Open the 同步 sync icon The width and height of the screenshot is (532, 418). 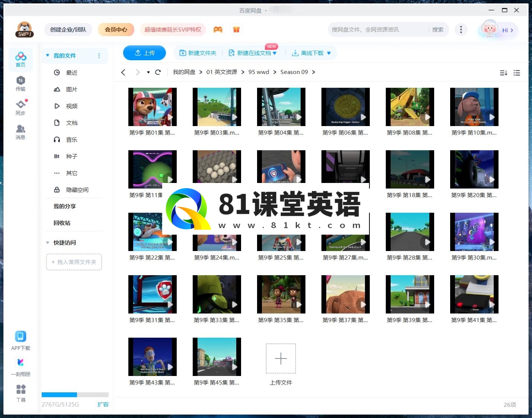click(x=20, y=108)
